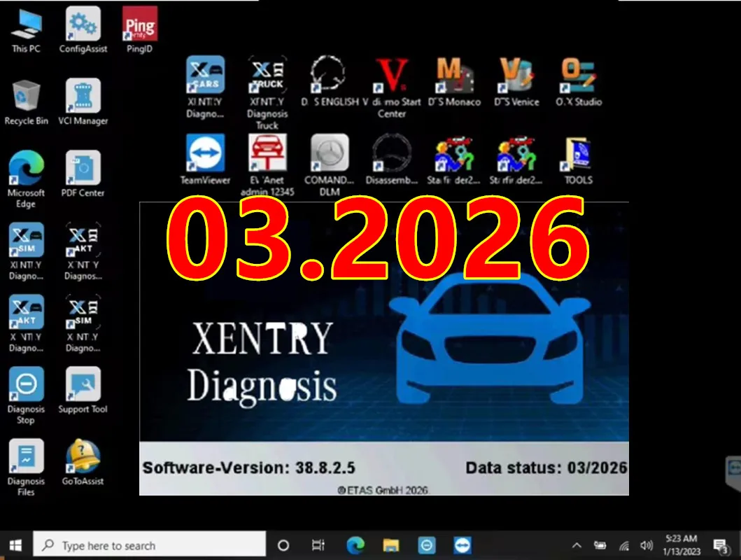
Task: Open second Starfinder shortcut next to TOOLS
Action: point(516,160)
